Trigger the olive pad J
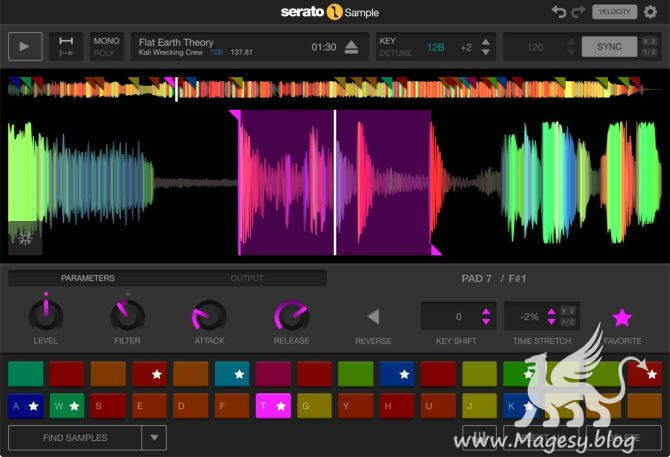Image resolution: width=670 pixels, height=457 pixels. coord(479,406)
